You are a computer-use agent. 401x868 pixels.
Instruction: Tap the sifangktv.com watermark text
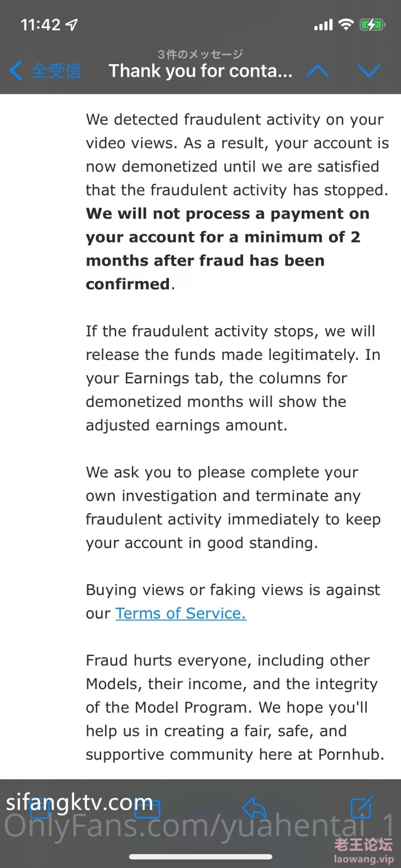pyautogui.click(x=79, y=803)
